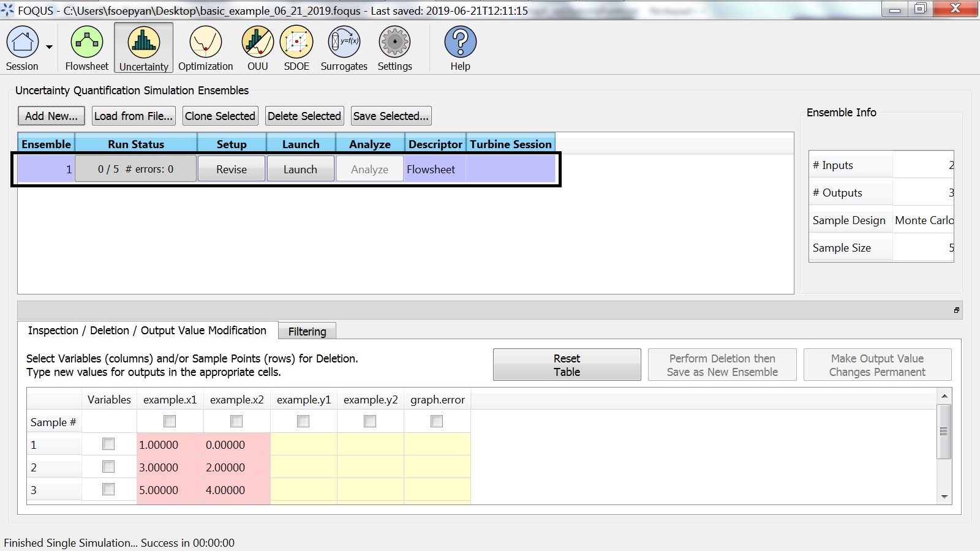Check the example.y2 column checkbox
The width and height of the screenshot is (980, 551).
click(369, 421)
